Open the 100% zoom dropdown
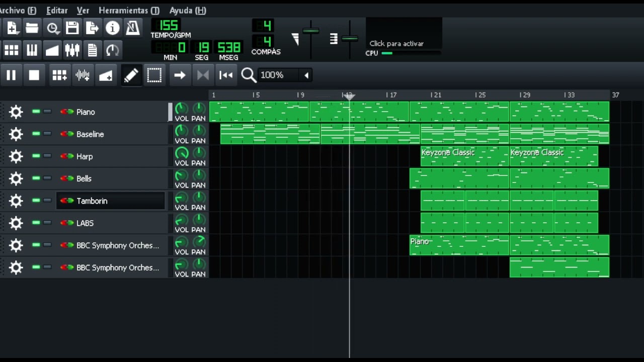The height and width of the screenshot is (362, 644). point(285,75)
